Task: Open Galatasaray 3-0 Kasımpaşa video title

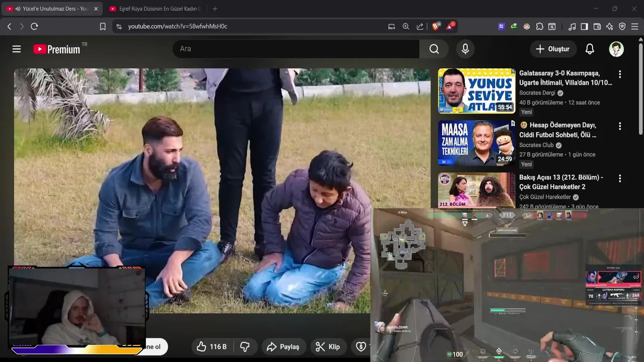Action: click(x=566, y=78)
